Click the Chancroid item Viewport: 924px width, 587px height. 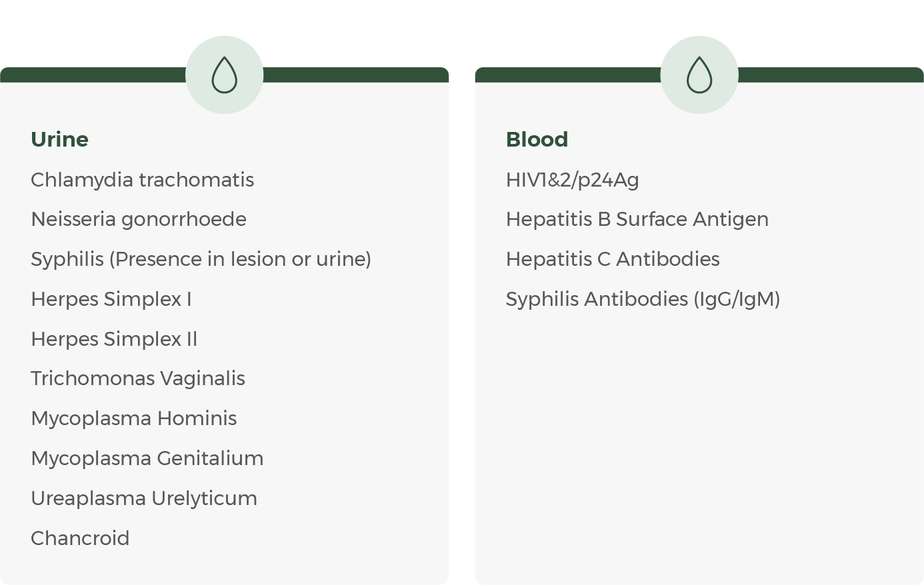point(80,538)
